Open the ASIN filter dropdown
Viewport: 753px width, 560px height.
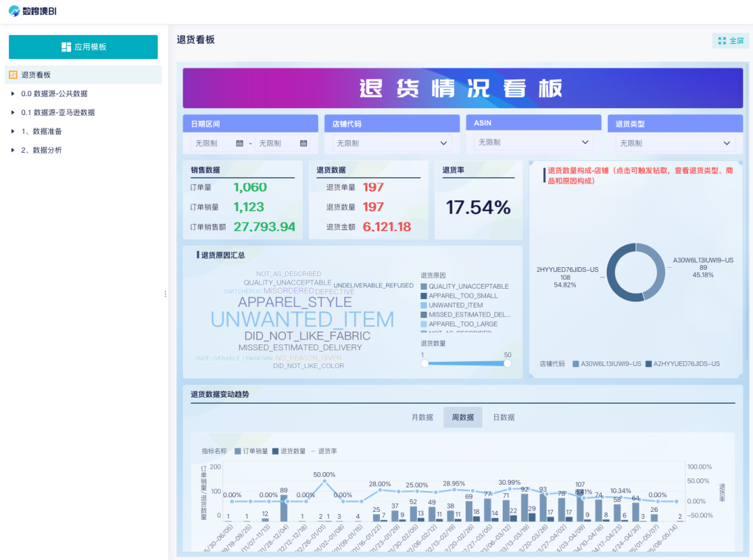tap(533, 142)
